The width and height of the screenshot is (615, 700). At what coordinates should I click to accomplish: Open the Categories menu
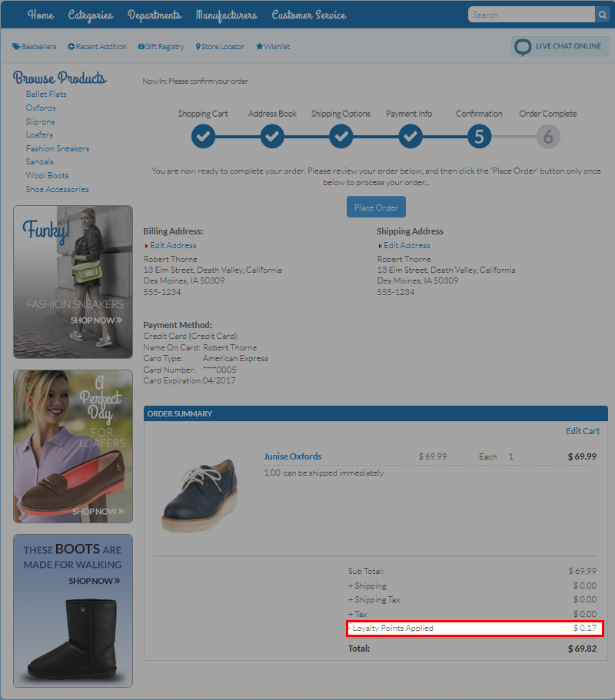pos(91,15)
